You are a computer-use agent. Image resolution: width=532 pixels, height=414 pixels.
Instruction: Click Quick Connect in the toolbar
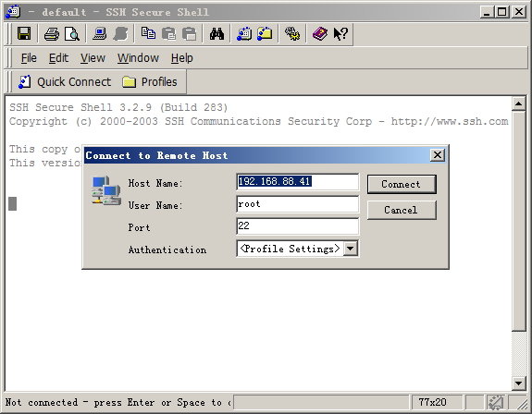(x=65, y=82)
